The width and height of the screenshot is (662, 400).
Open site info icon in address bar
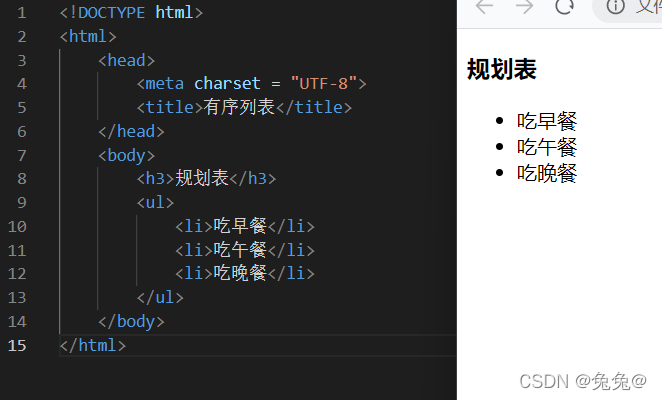click(615, 6)
